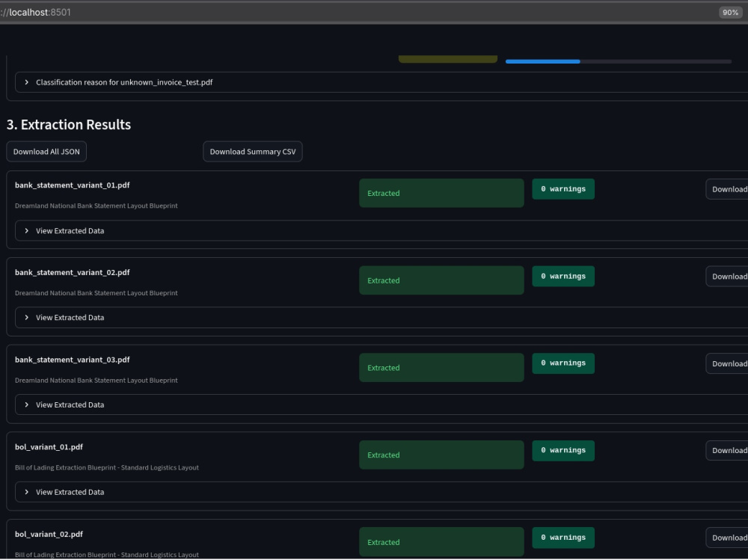Click blueprint caption under bank_statement_variant_02.pdf
The width and height of the screenshot is (748, 560).
96,293
